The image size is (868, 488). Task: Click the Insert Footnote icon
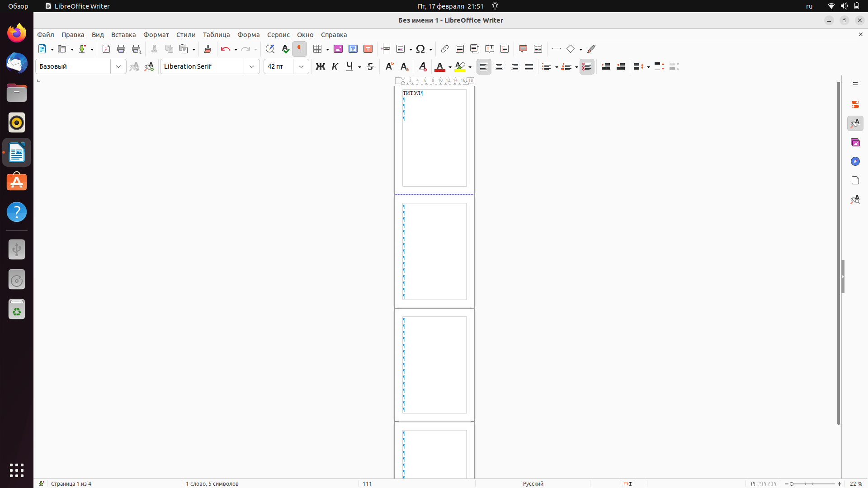[x=460, y=49]
